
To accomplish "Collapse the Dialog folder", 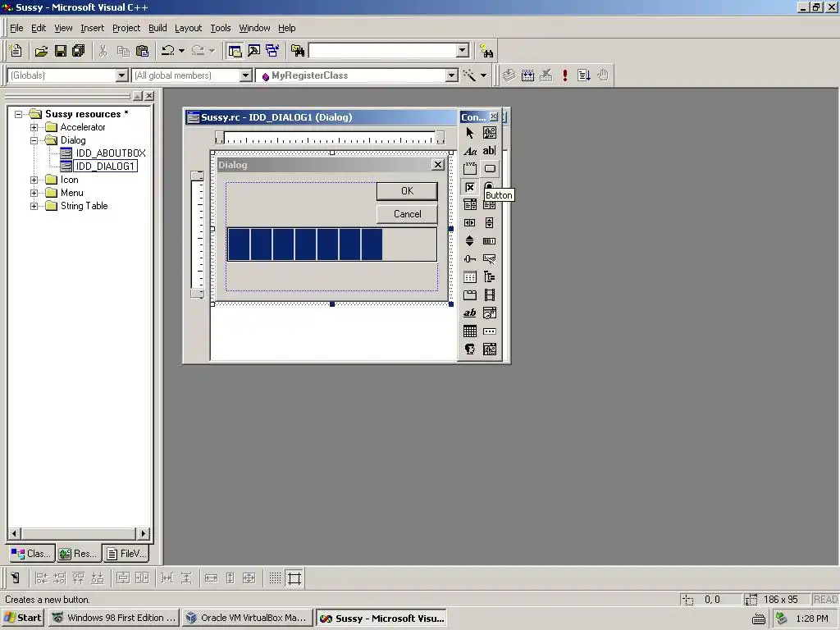I will (34, 140).
